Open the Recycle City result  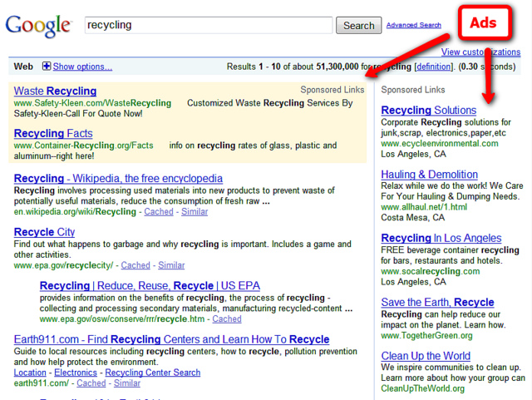(x=44, y=232)
